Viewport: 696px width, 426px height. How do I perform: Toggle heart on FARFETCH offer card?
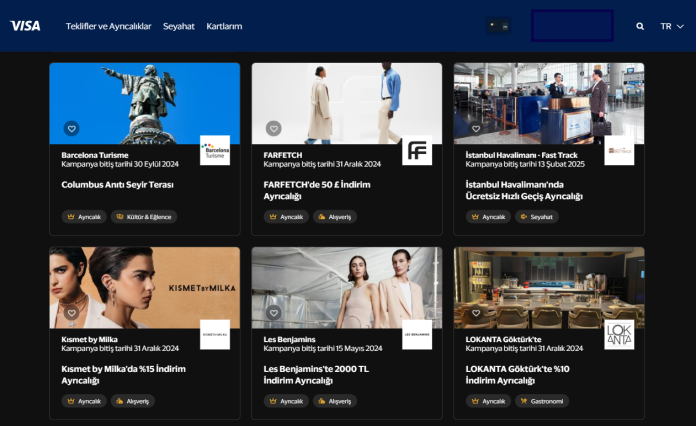(x=274, y=129)
